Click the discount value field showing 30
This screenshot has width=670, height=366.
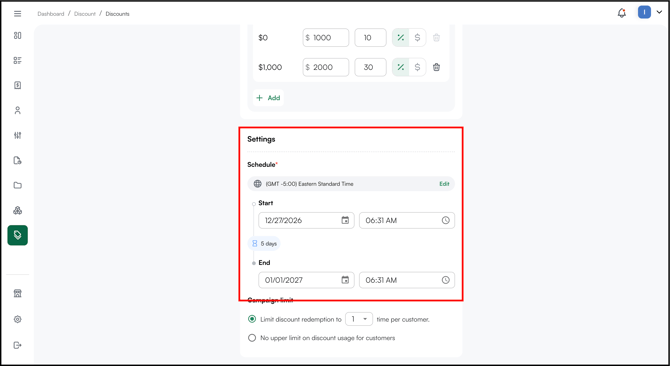pyautogui.click(x=370, y=67)
